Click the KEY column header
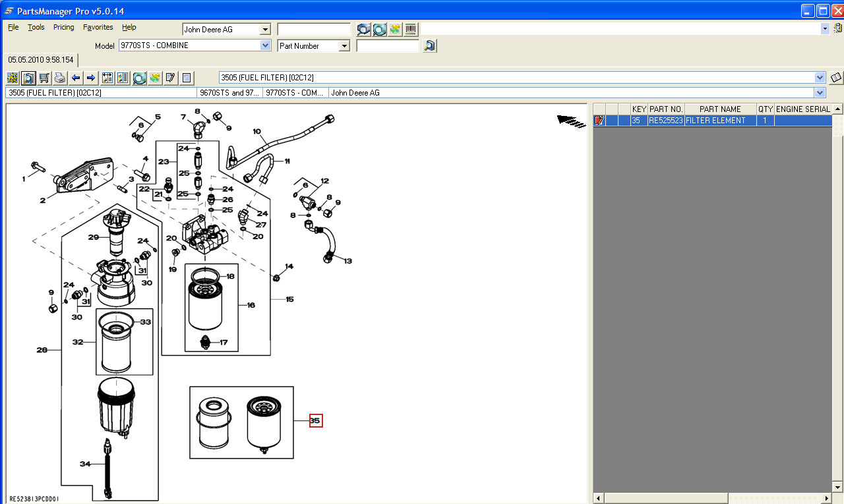Image resolution: width=844 pixels, height=504 pixels. tap(639, 109)
